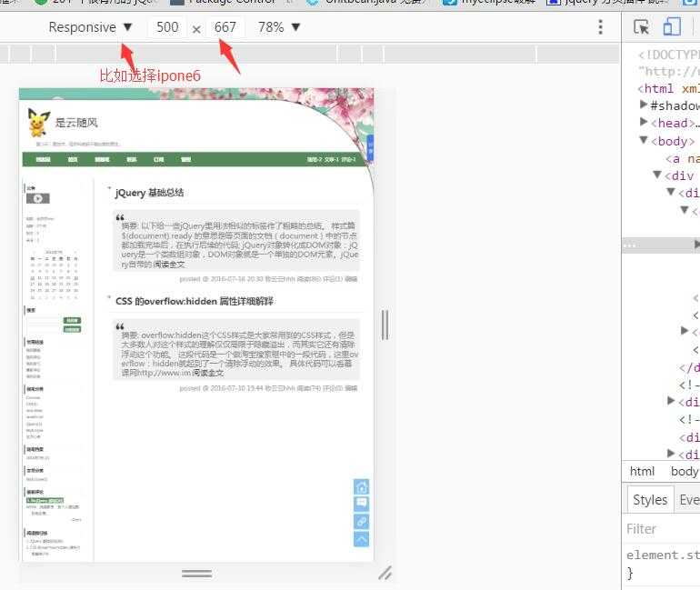Select the html tag line in DOM tree

point(668,88)
